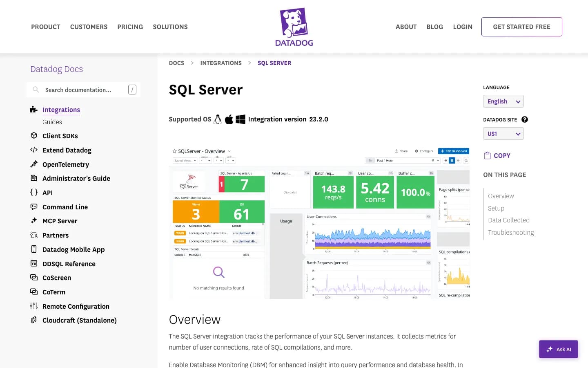Click the API curly braces icon

click(34, 192)
